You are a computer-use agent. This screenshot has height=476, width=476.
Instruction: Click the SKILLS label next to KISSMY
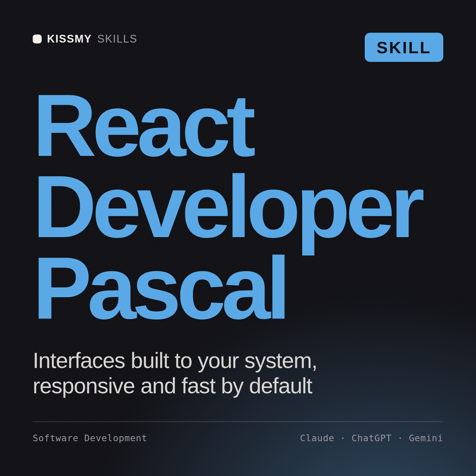pyautogui.click(x=117, y=39)
